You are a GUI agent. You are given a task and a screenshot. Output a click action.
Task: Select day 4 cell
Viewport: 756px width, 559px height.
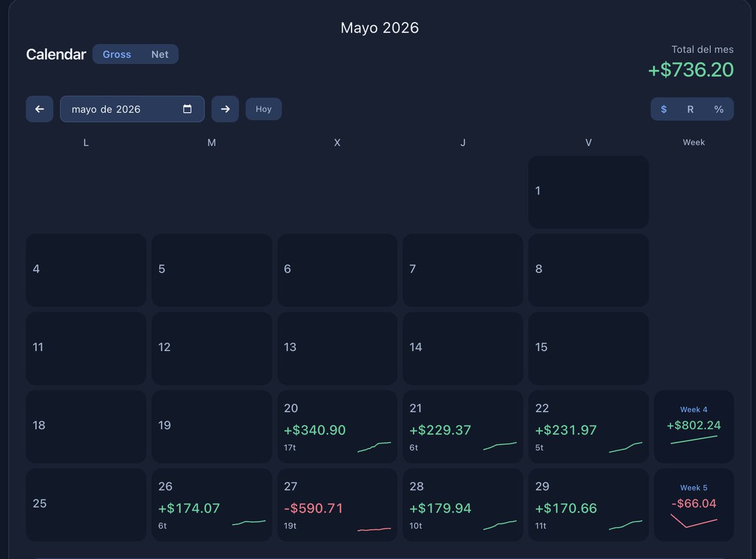point(86,270)
